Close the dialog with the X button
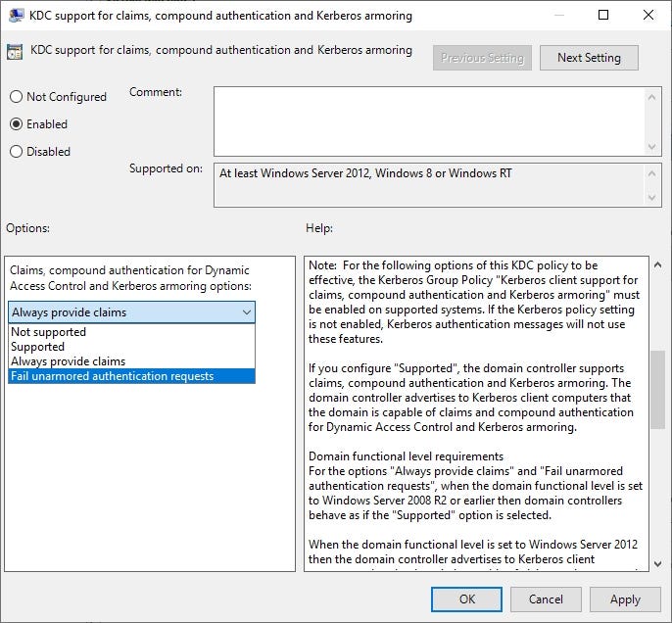Screen dimensions: 672x623 [x=648, y=16]
